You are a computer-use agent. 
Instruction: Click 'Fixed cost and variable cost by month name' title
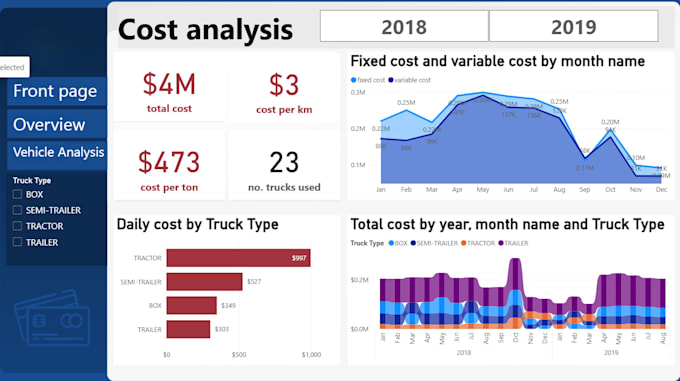coord(497,62)
